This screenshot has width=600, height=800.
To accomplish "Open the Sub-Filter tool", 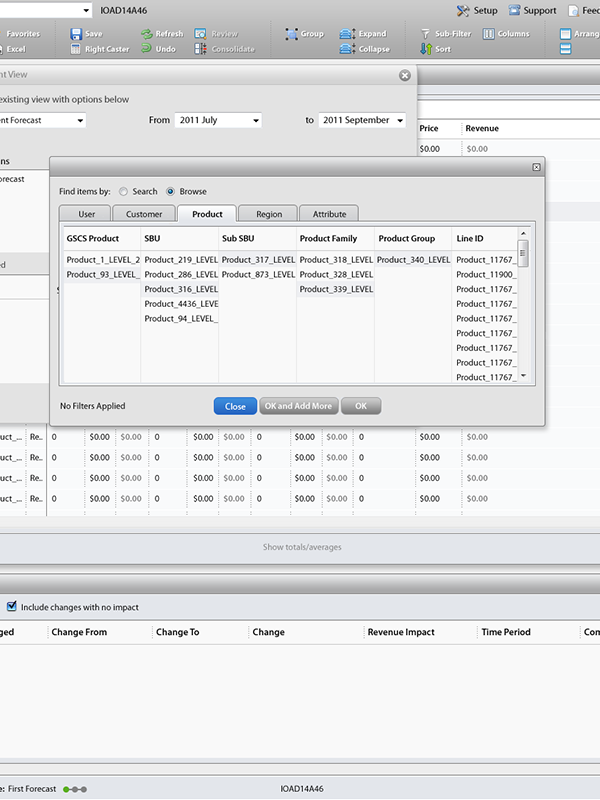I will click(x=426, y=34).
